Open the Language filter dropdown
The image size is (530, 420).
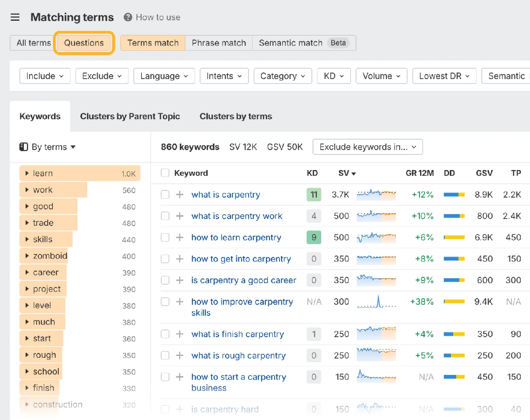[x=164, y=76]
